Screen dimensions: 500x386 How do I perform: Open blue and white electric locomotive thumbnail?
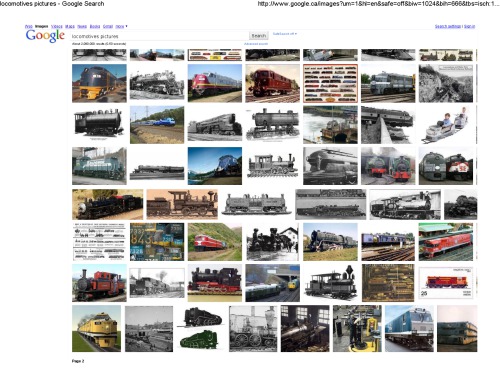point(409,329)
